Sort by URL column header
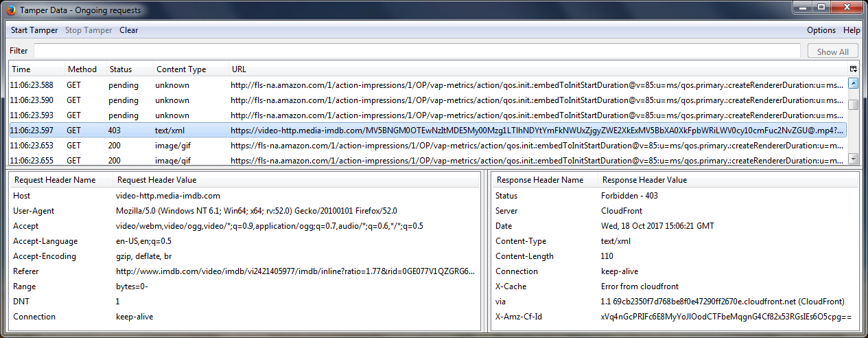 tap(538, 69)
